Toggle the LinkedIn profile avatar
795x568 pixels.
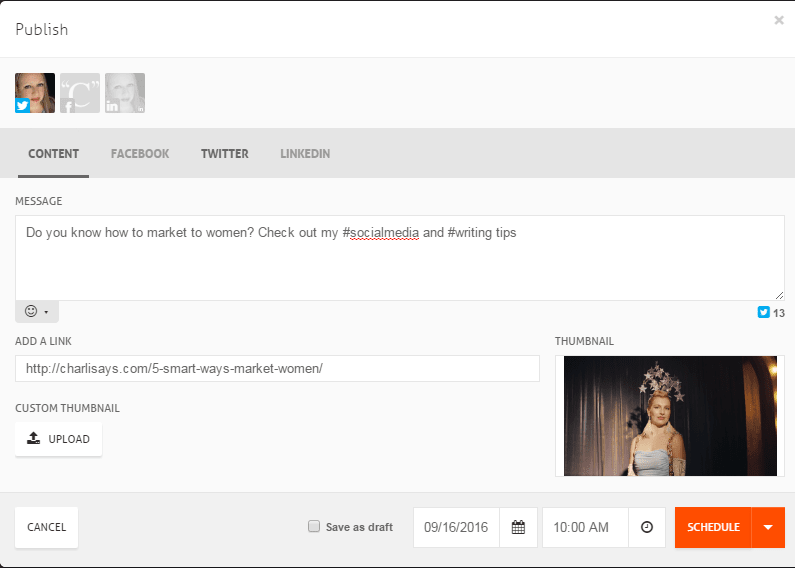(125, 93)
